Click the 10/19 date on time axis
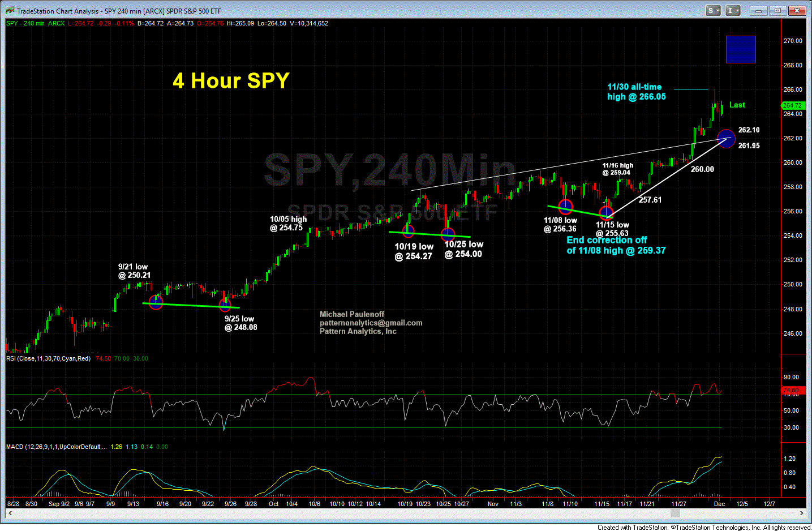 point(405,504)
